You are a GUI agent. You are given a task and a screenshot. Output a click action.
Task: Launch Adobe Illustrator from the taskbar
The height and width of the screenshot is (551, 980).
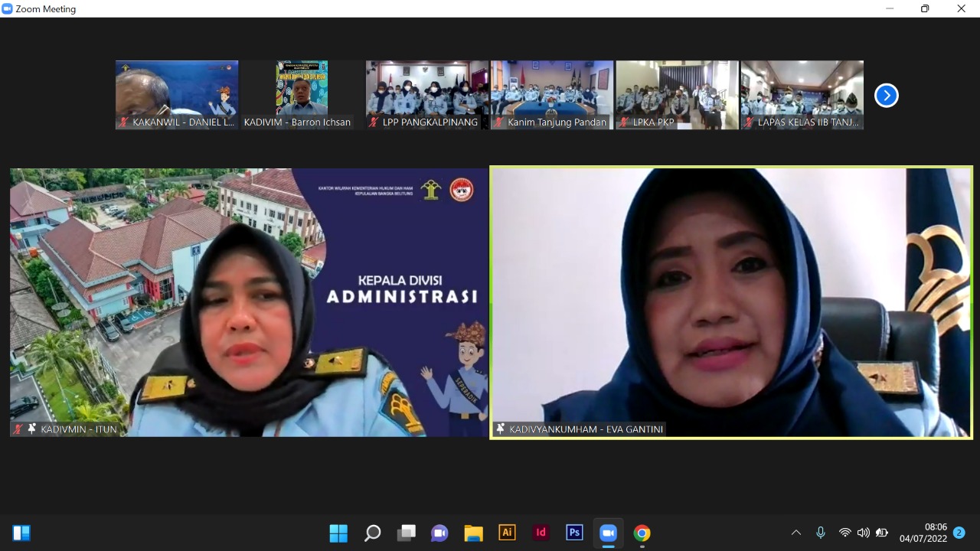point(507,533)
